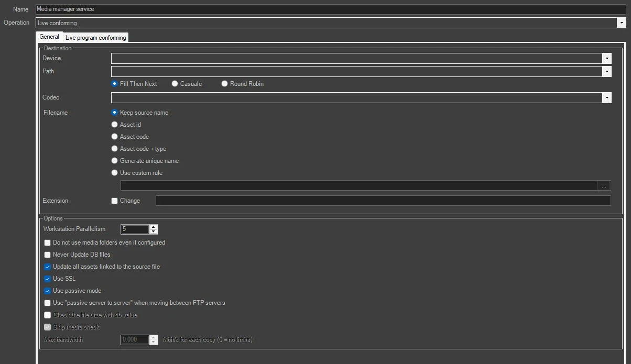The width and height of the screenshot is (631, 364).
Task: Decrease the Workstation Parallelism spinner value
Action: coord(154,231)
